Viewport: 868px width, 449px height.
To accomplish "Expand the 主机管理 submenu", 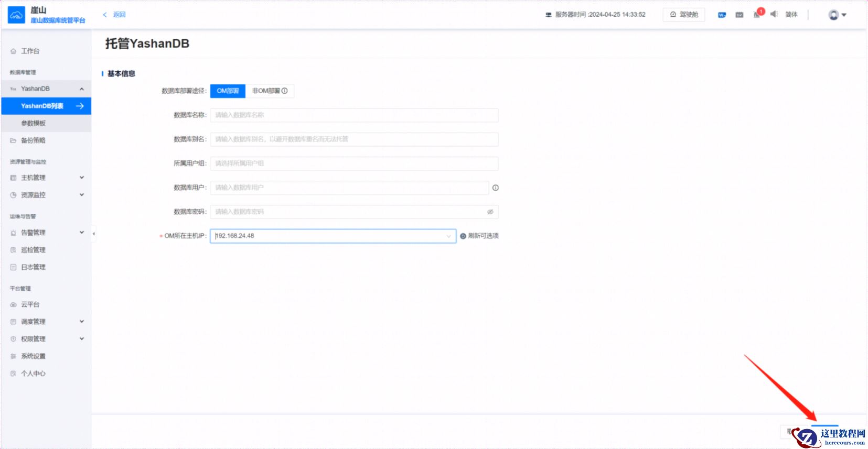I will click(82, 178).
